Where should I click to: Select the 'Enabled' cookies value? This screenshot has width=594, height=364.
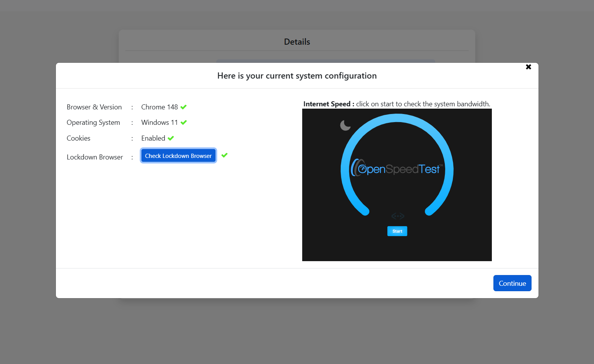coord(153,138)
